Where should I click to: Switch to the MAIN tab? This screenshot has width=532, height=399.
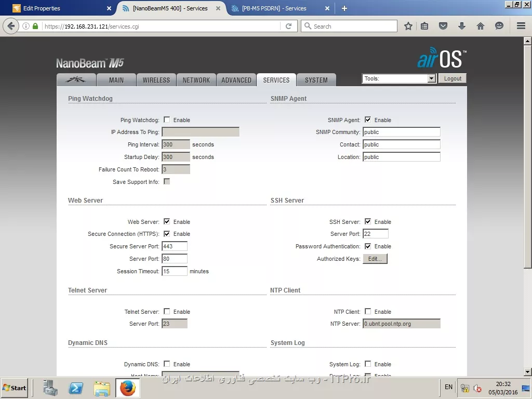pos(116,80)
